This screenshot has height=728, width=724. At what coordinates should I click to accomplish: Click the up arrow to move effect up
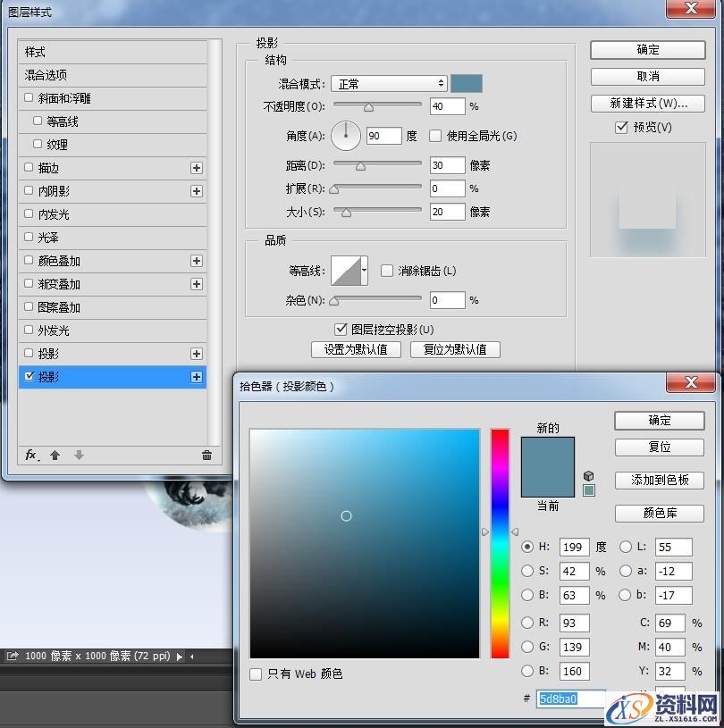[57, 456]
